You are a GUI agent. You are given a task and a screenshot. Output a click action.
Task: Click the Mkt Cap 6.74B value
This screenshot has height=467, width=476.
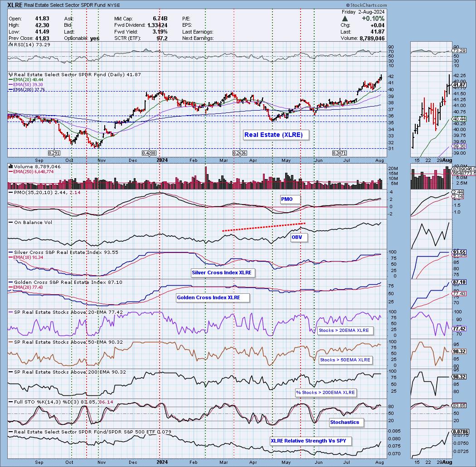160,19
